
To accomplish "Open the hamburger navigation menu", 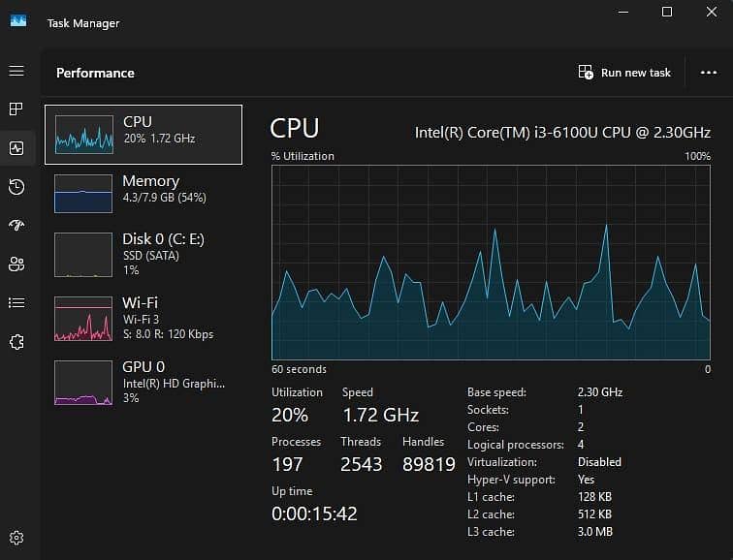I will [16, 71].
